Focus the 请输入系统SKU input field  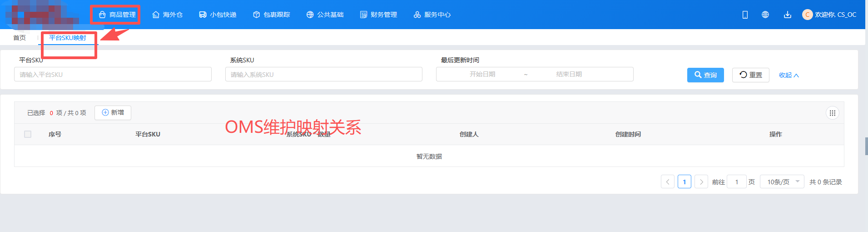point(324,74)
